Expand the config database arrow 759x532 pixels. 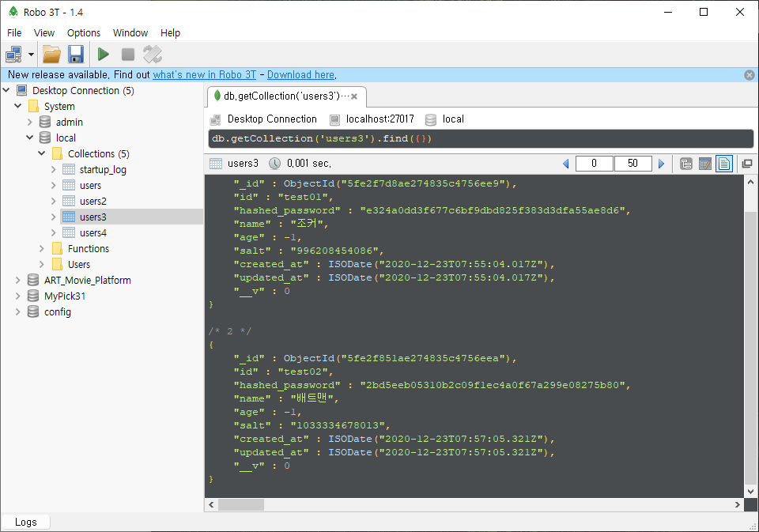[18, 311]
